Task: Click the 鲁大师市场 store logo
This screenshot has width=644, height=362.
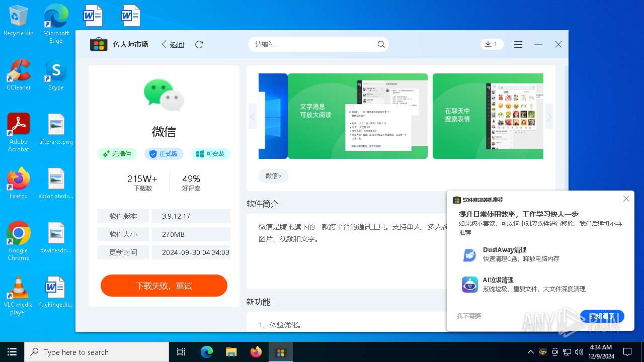Action: pyautogui.click(x=99, y=44)
